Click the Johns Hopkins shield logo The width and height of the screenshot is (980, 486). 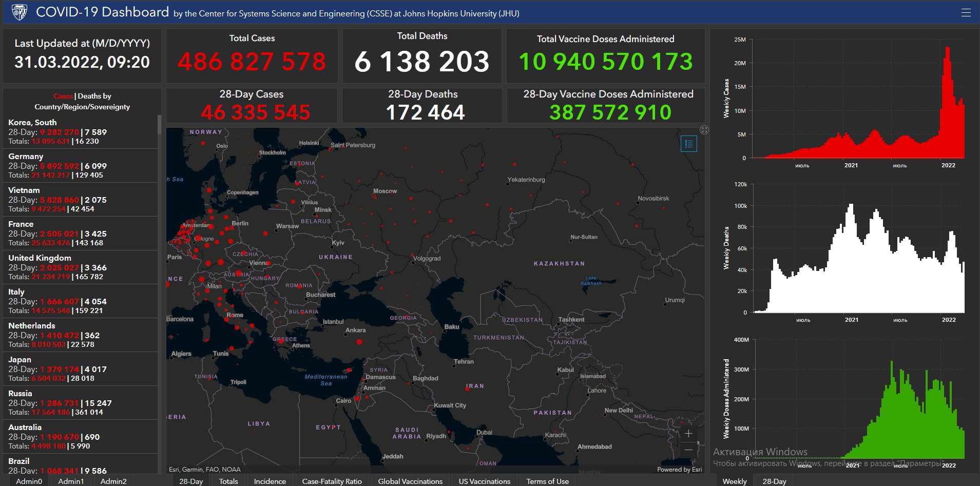coord(19,12)
